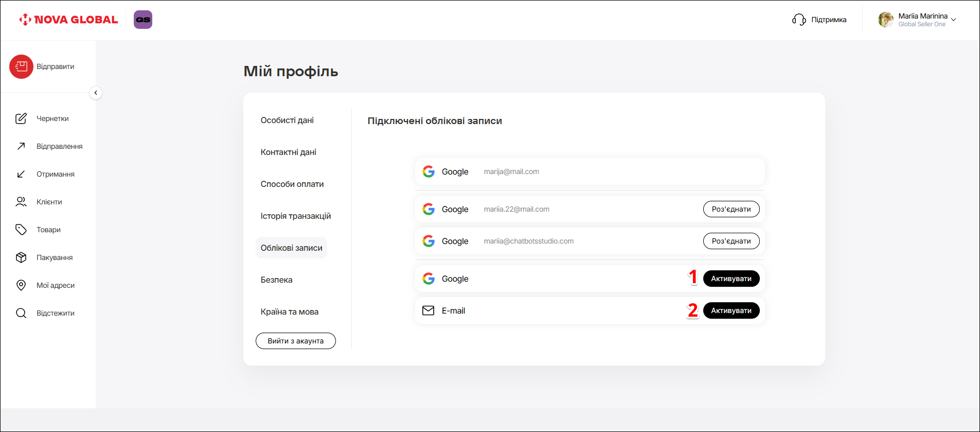Click the Отримання incoming arrow icon
The image size is (980, 432).
click(21, 174)
